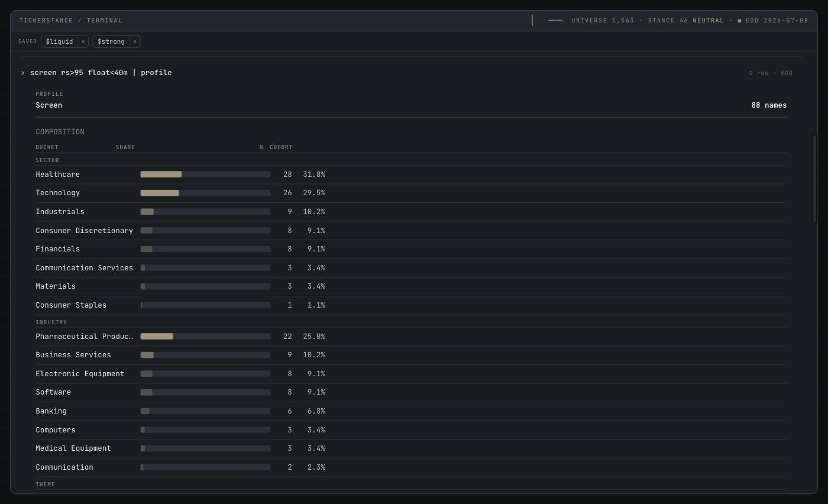Select the Software industry row
This screenshot has height=504, width=828.
[411, 392]
